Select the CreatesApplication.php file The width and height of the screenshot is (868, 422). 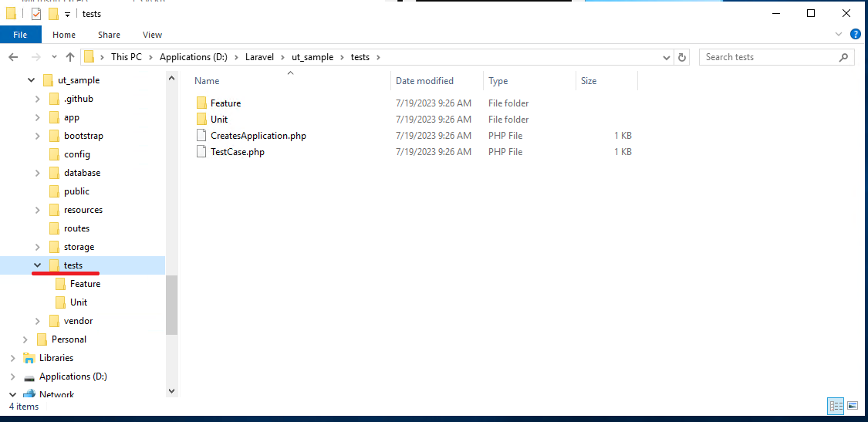pyautogui.click(x=258, y=136)
